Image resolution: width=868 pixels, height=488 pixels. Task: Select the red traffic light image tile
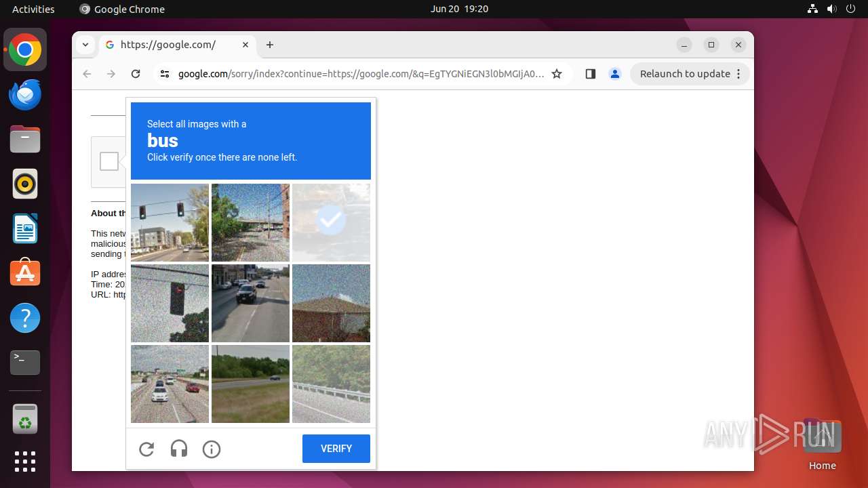click(170, 303)
